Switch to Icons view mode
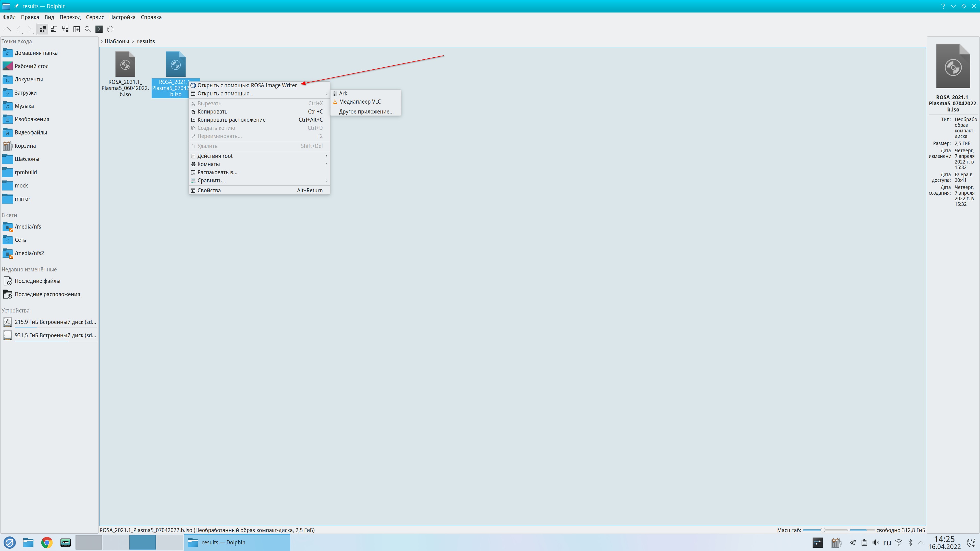The image size is (980, 551). [x=43, y=29]
